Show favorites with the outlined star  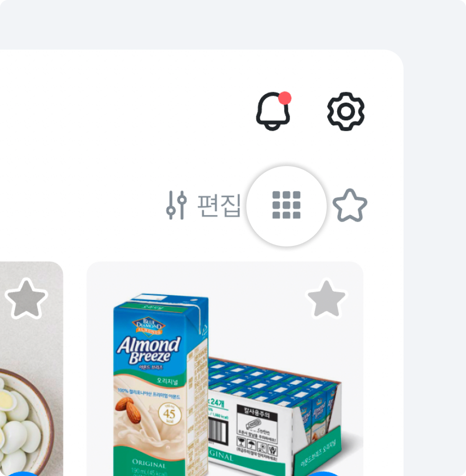[x=349, y=205]
